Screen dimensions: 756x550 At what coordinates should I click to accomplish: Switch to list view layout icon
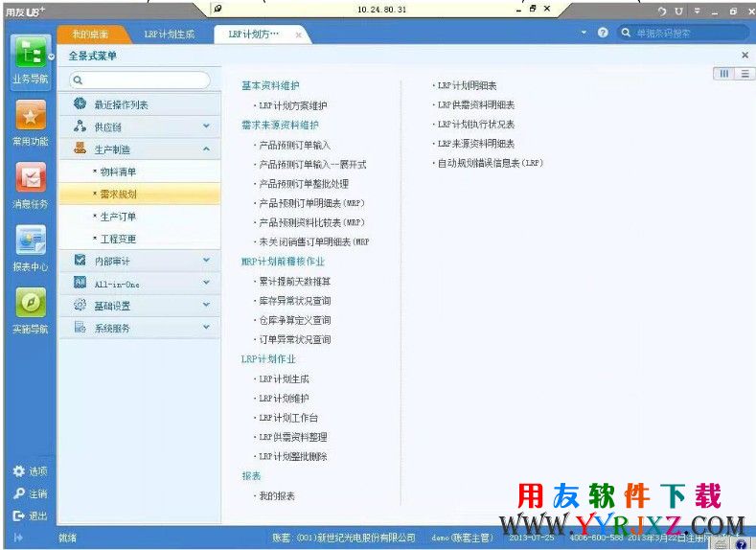pos(745,73)
